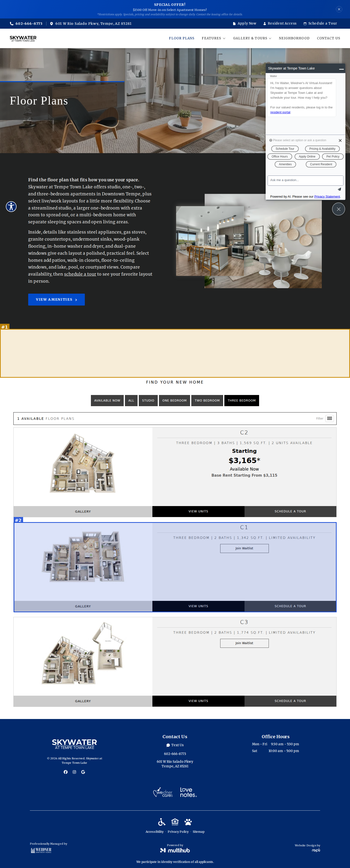Expand the Gallery & Tours nav dropdown
This screenshot has height=868, width=350.
[x=252, y=38]
